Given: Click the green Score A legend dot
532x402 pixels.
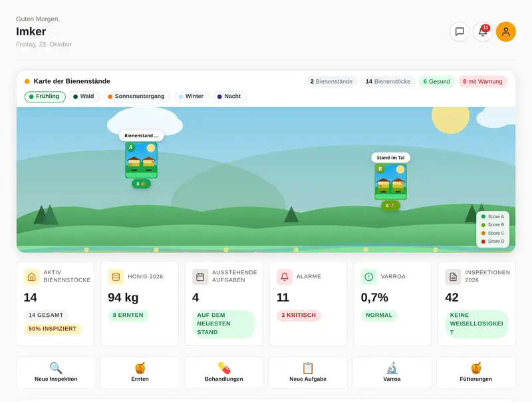Looking at the screenshot, I should (x=483, y=216).
